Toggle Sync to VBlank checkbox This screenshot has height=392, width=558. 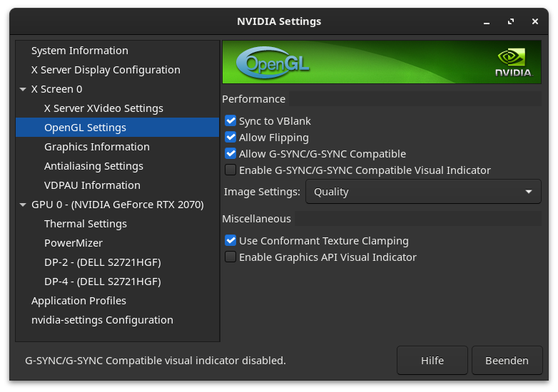[230, 121]
